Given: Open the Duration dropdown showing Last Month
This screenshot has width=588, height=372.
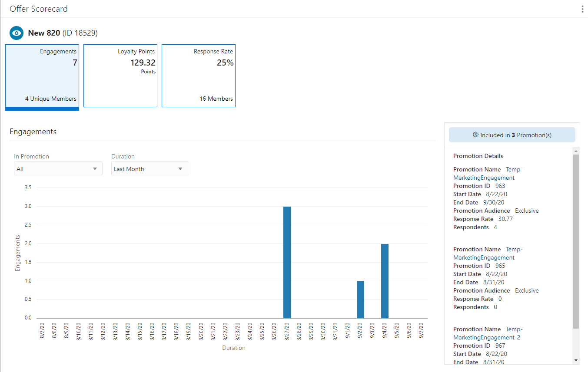Looking at the screenshot, I should 149,169.
